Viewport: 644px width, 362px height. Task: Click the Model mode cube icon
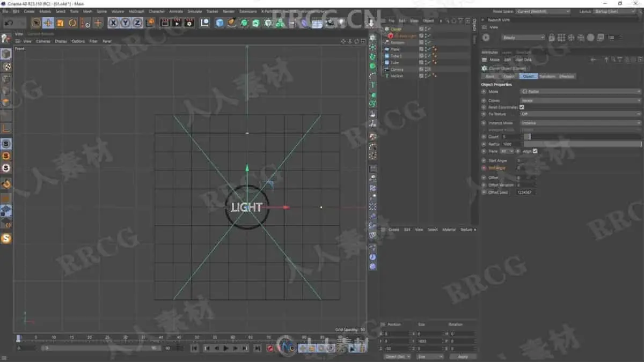(x=6, y=54)
